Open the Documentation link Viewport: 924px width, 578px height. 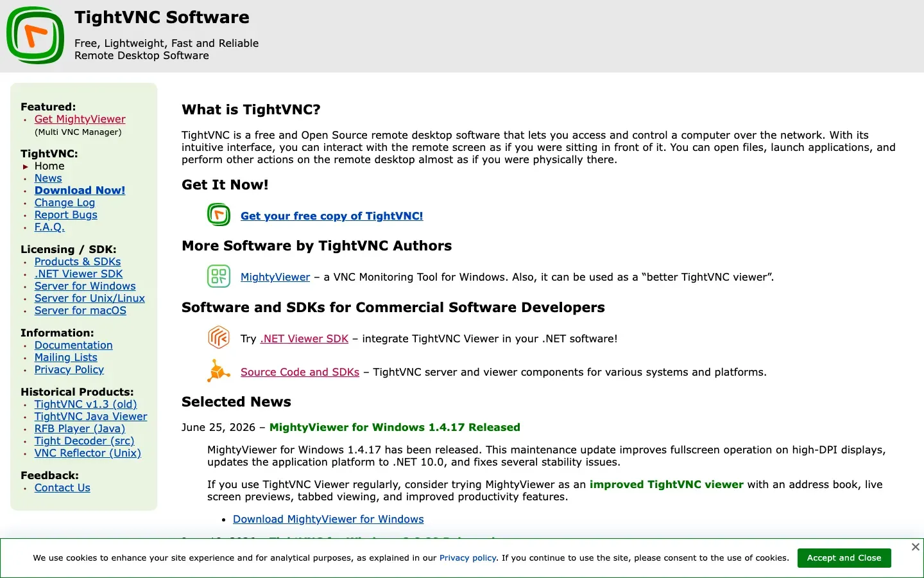click(x=74, y=345)
